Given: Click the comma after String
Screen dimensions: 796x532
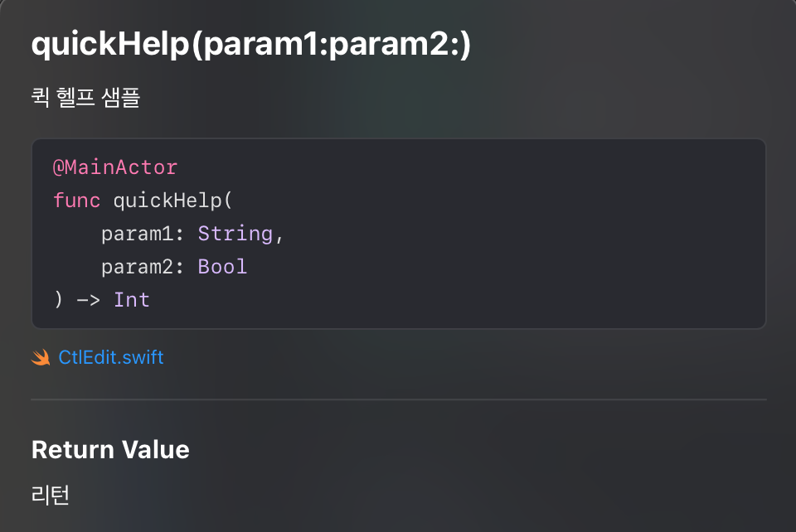Looking at the screenshot, I should [279, 235].
